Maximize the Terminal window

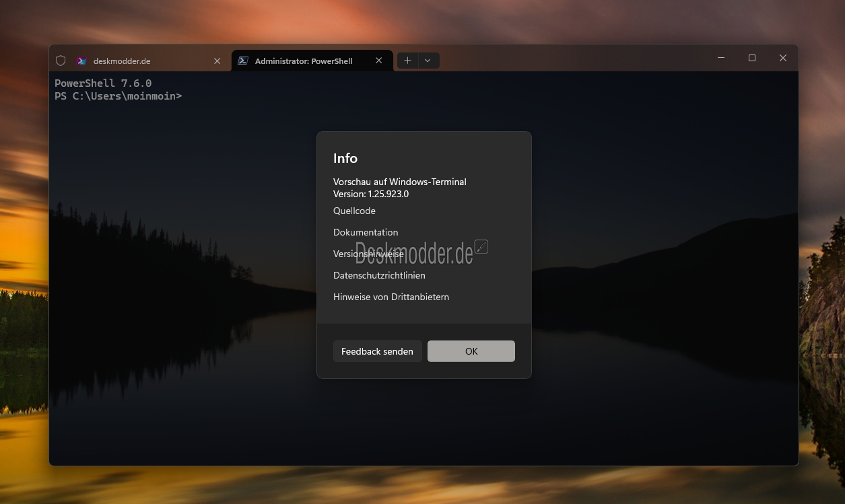tap(752, 58)
